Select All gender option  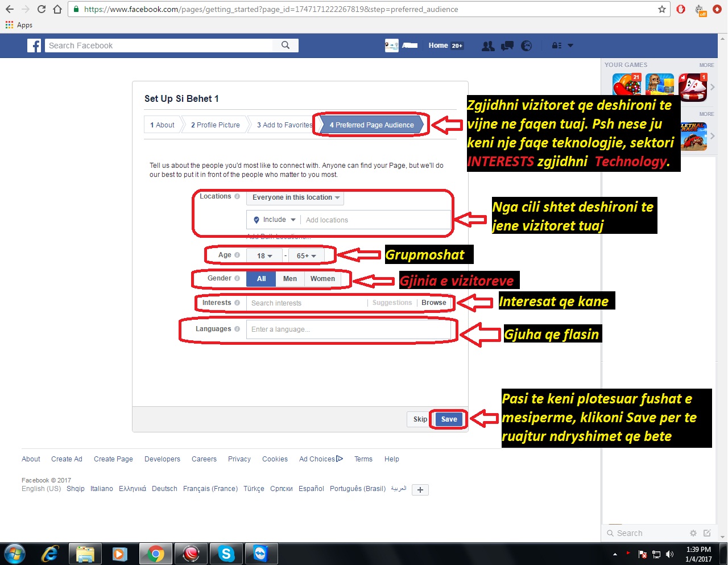click(x=261, y=279)
